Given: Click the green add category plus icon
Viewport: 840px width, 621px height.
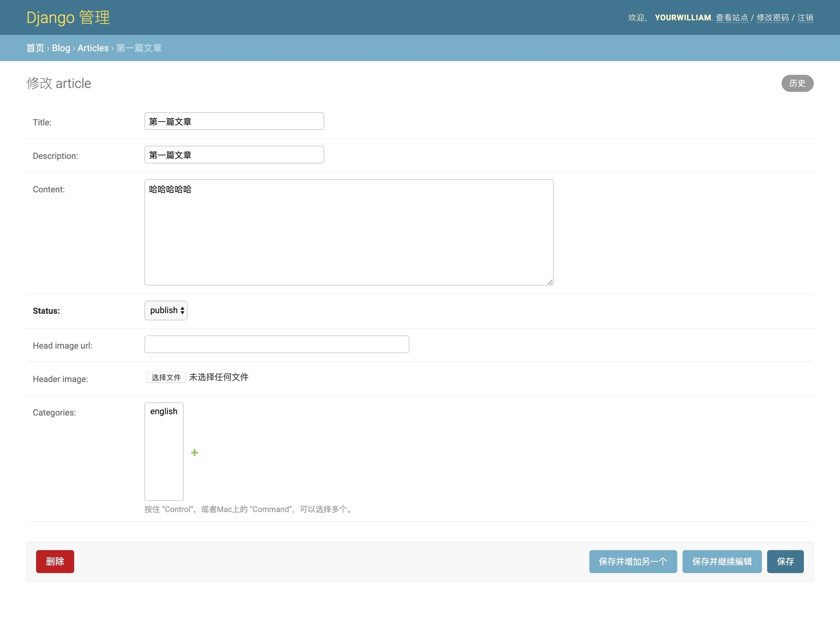Looking at the screenshot, I should 194,452.
